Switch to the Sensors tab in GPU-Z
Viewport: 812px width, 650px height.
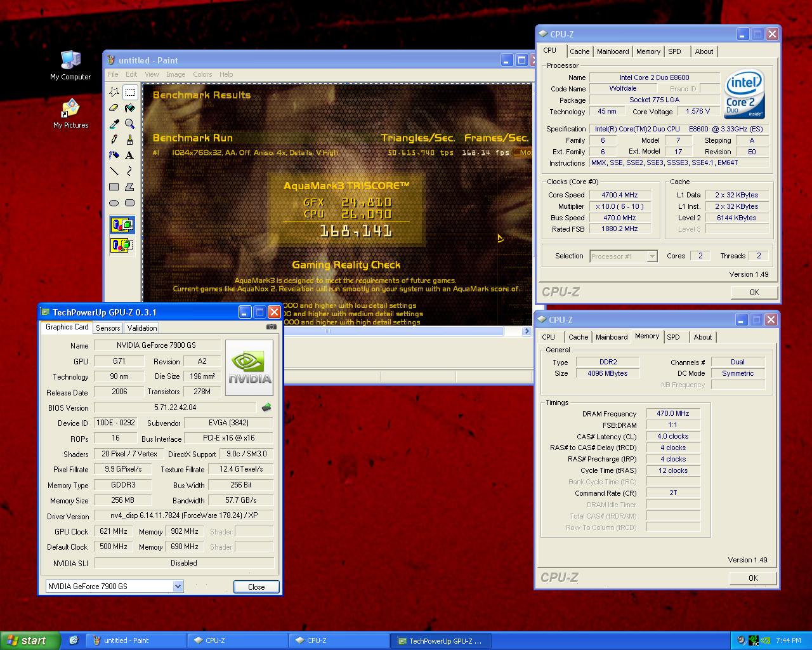coord(108,328)
